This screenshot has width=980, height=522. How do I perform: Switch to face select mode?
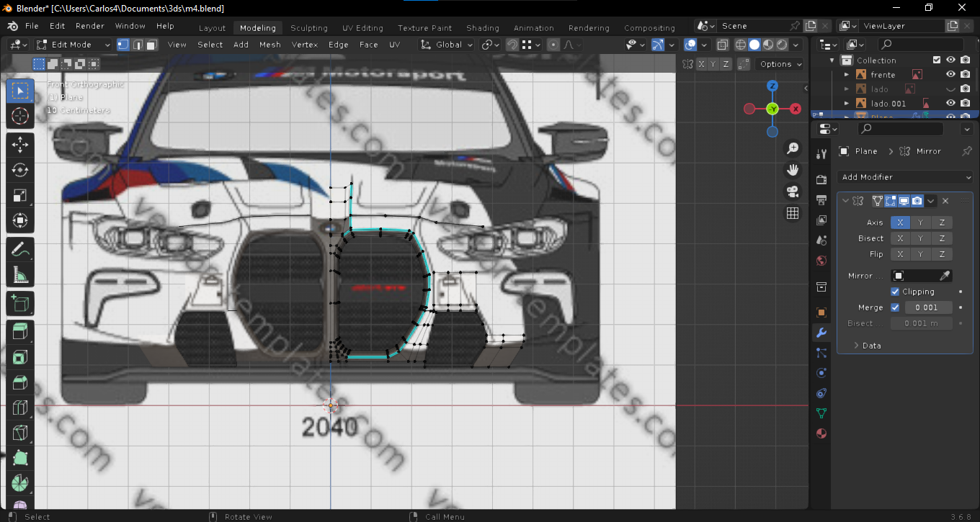point(151,45)
